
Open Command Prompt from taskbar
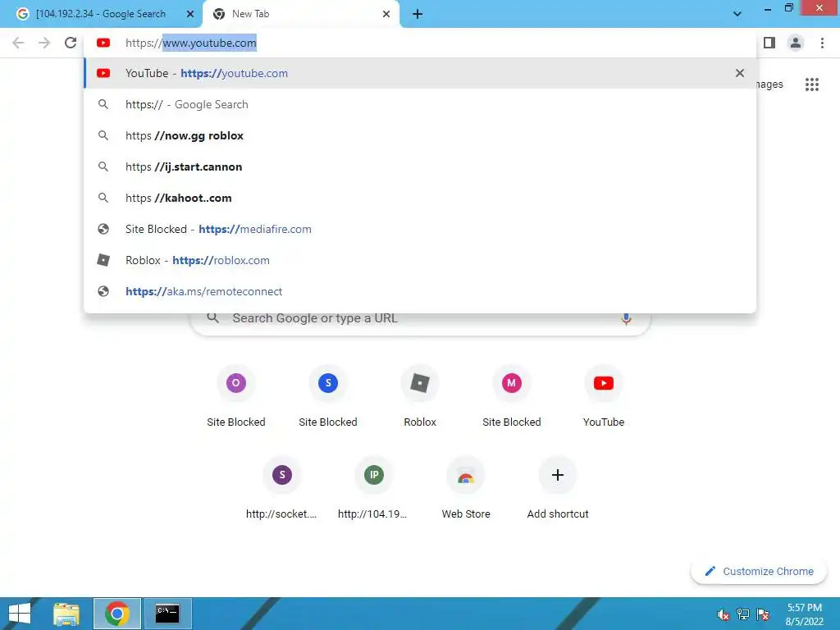167,614
